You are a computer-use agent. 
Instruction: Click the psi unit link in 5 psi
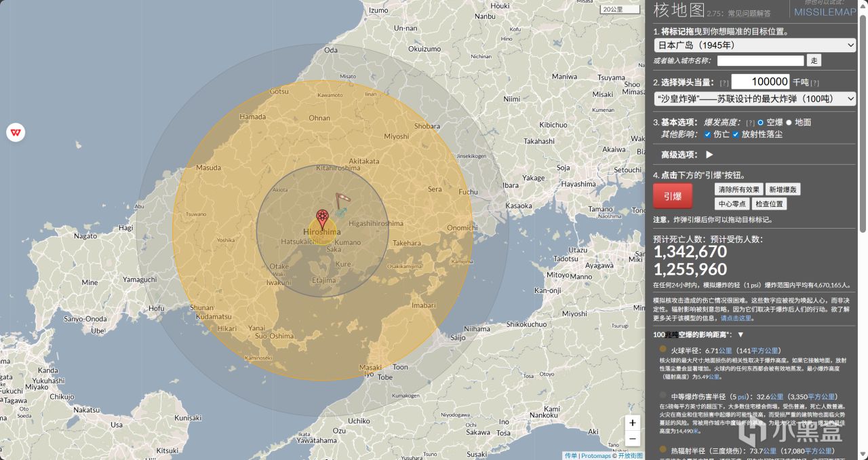click(743, 397)
